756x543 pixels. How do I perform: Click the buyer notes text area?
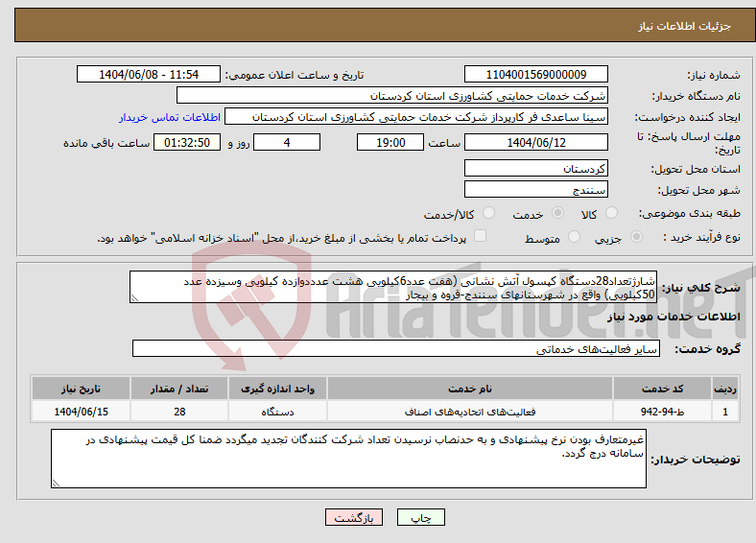(x=348, y=459)
